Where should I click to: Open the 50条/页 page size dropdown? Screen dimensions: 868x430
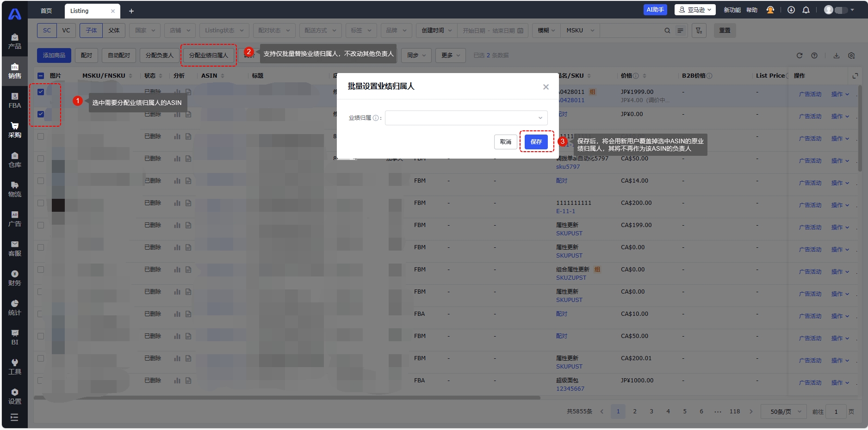[x=784, y=412]
